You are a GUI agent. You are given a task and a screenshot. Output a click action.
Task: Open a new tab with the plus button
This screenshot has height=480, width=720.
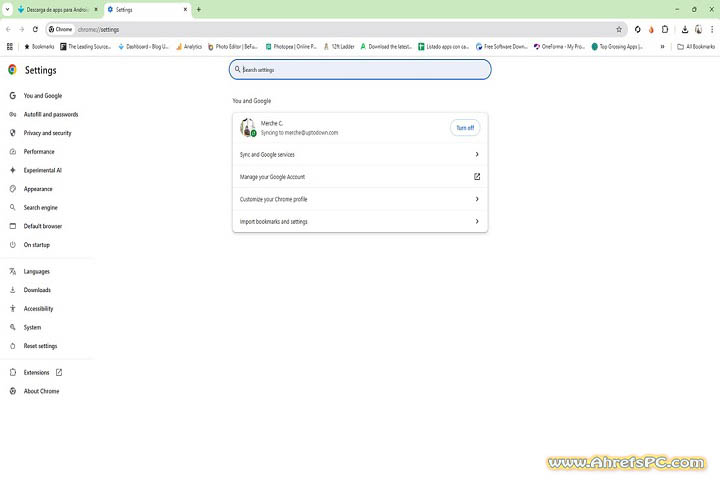(199, 10)
